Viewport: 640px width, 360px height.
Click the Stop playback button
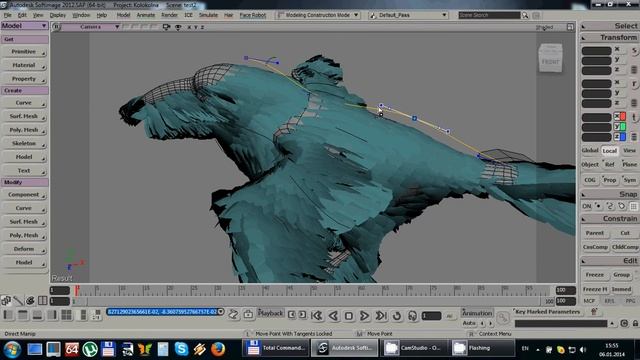(x=349, y=316)
